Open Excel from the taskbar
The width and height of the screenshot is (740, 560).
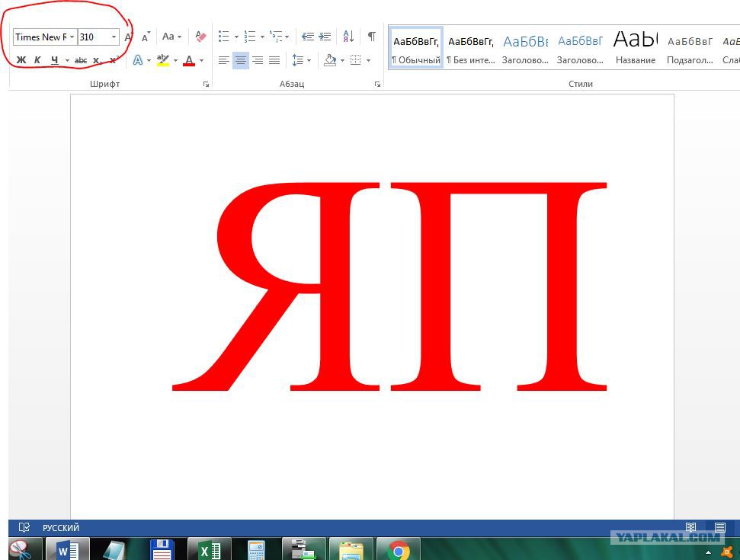click(210, 549)
